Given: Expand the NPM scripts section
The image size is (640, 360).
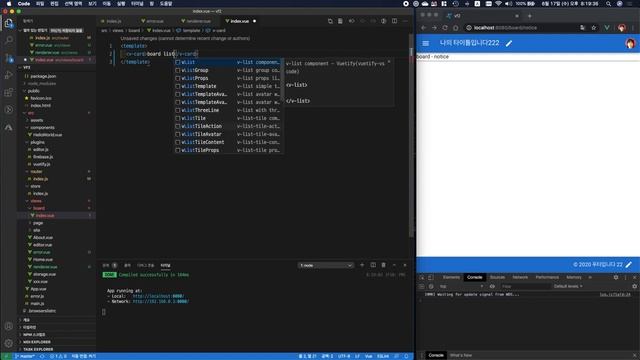Looking at the screenshot, I should (x=34, y=334).
